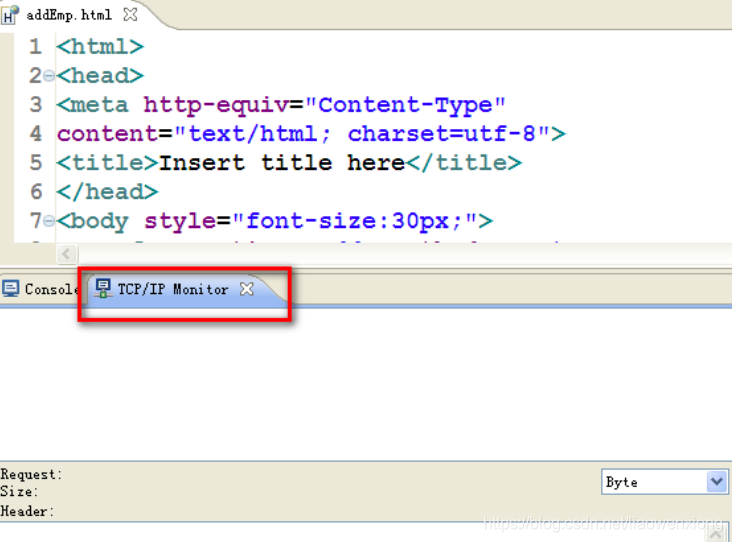Close the addEmp.html editor tab
732x542 pixels.
click(x=130, y=15)
